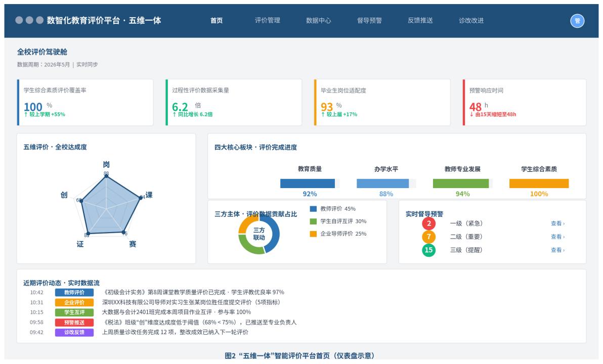View details for 二级（重要）alerts
This screenshot has height=364, width=603.
pos(557,237)
